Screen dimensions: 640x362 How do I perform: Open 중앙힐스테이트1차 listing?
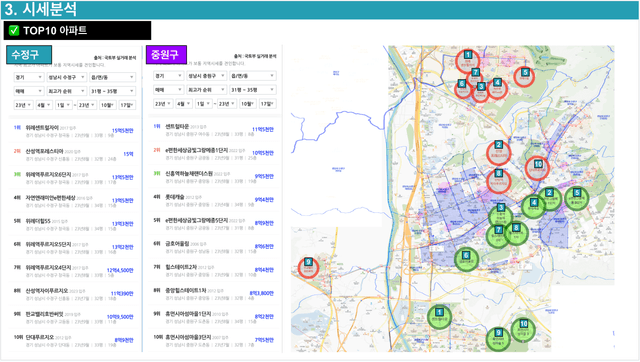click(x=213, y=293)
